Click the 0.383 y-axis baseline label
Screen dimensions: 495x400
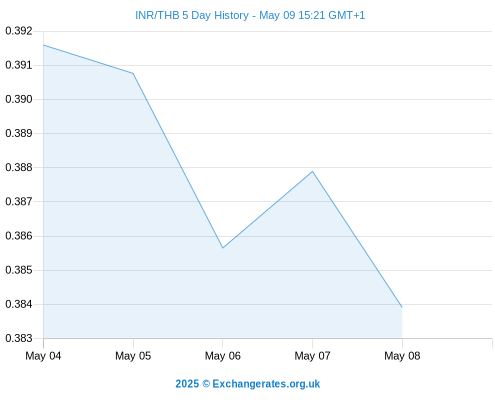[19, 338]
